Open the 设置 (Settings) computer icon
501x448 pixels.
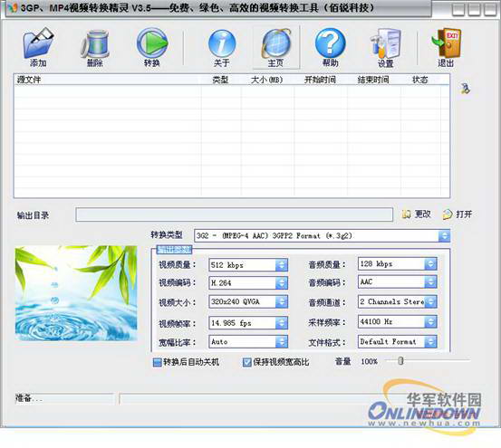[x=386, y=43]
